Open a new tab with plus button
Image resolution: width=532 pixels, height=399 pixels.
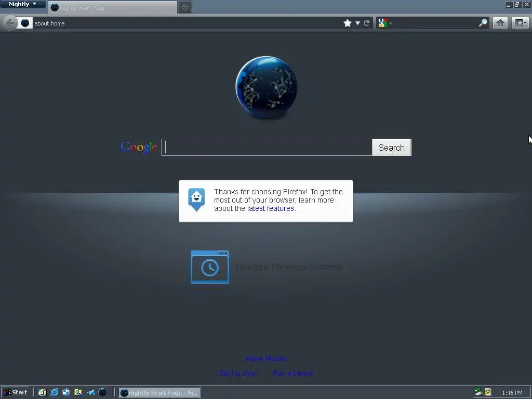(x=185, y=7)
